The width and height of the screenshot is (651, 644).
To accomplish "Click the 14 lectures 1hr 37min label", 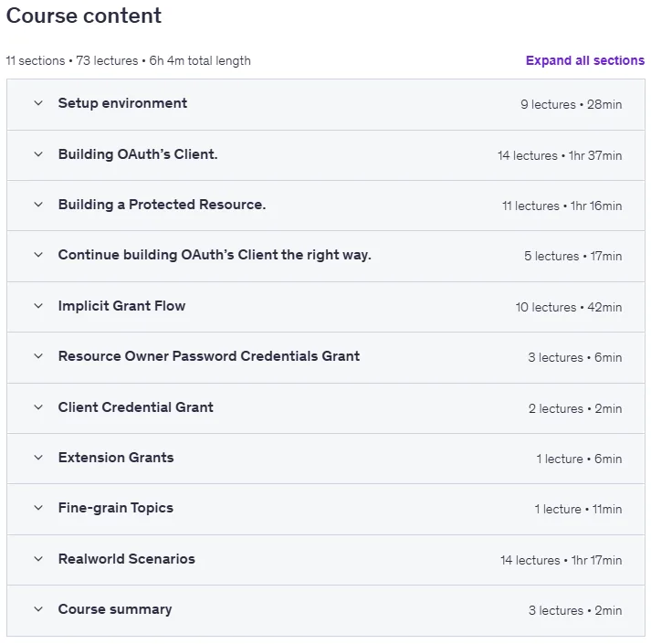I will (560, 155).
